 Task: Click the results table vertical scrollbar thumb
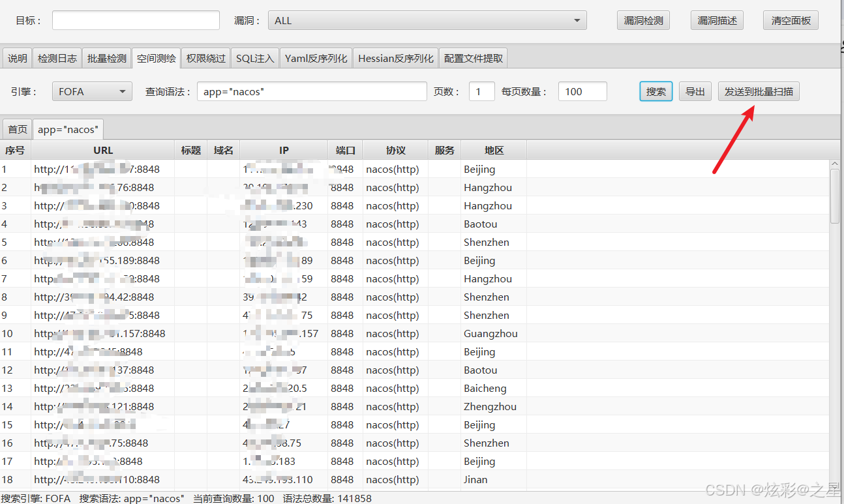(835, 196)
